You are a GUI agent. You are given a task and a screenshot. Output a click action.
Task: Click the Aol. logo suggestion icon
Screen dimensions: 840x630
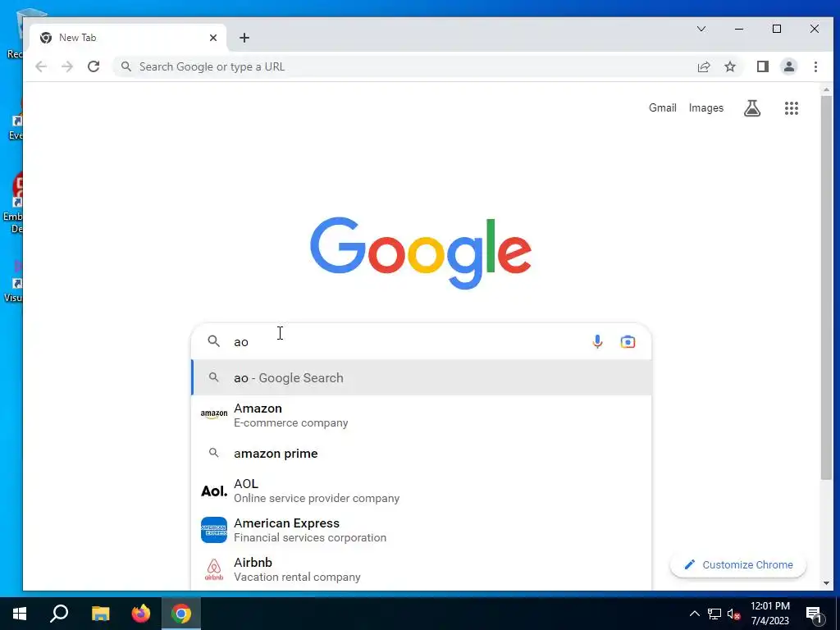[214, 491]
